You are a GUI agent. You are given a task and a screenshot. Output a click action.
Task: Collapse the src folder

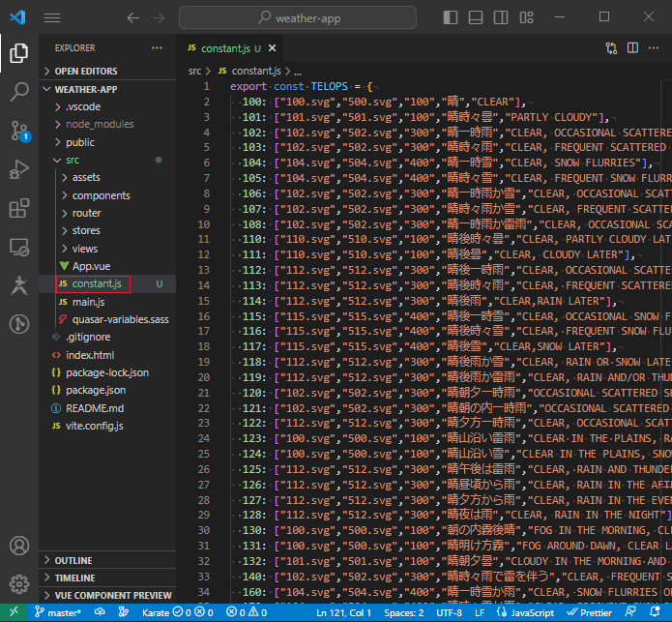click(x=107, y=160)
